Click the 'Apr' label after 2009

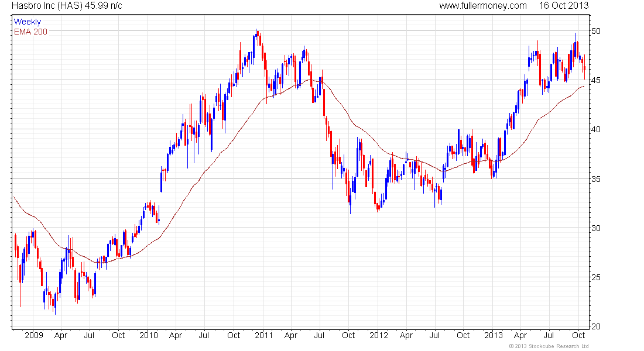(x=61, y=335)
